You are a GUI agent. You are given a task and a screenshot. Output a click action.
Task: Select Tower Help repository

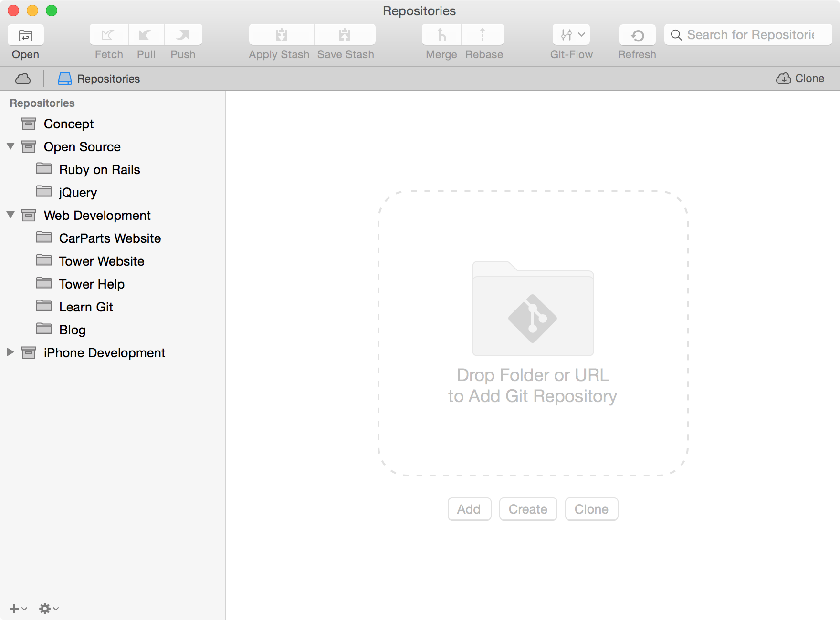tap(113, 284)
